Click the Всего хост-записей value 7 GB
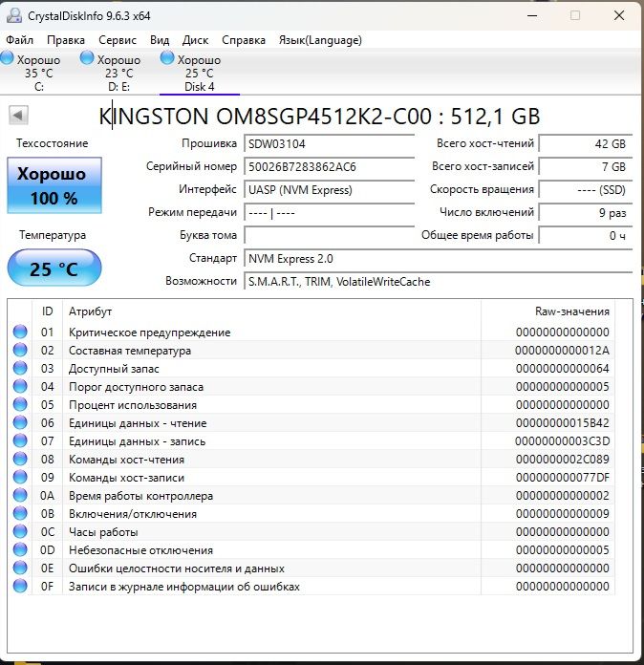644x665 pixels. coord(586,166)
